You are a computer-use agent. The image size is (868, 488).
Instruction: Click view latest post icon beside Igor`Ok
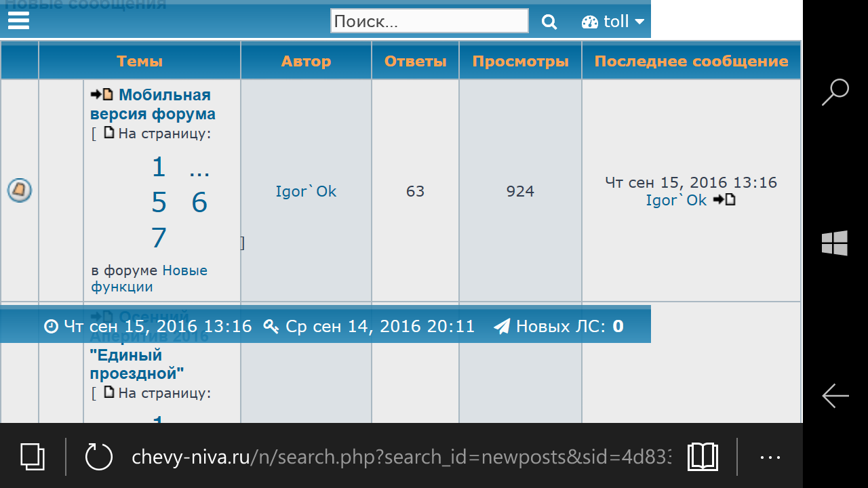tap(724, 200)
